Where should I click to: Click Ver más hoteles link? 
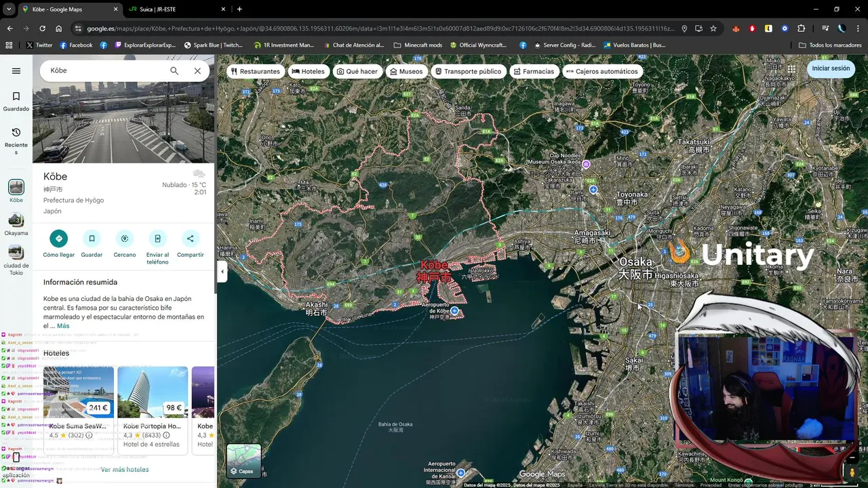125,469
